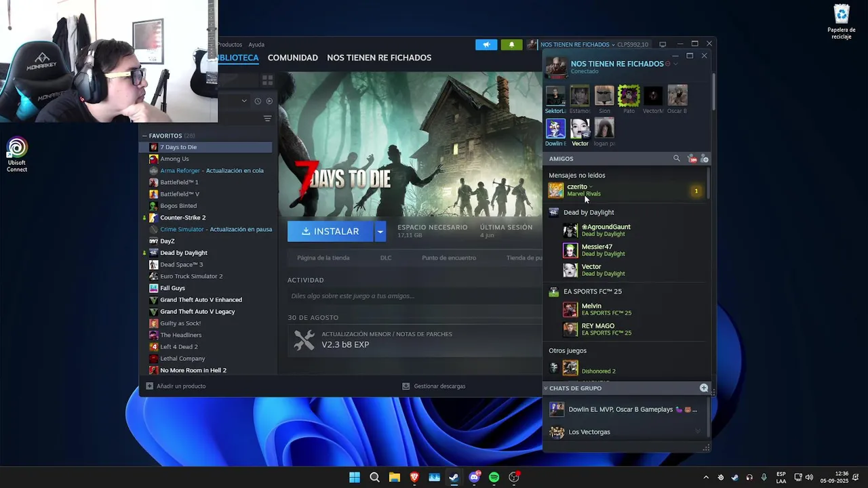Select Among Us in library list
Screen dimensions: 868x488
pyautogui.click(x=174, y=159)
